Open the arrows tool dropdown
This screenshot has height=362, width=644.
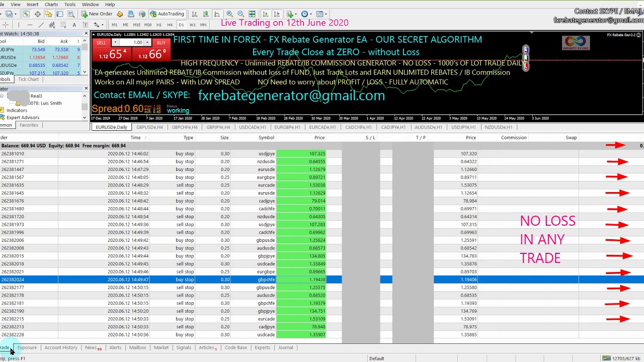click(x=102, y=25)
